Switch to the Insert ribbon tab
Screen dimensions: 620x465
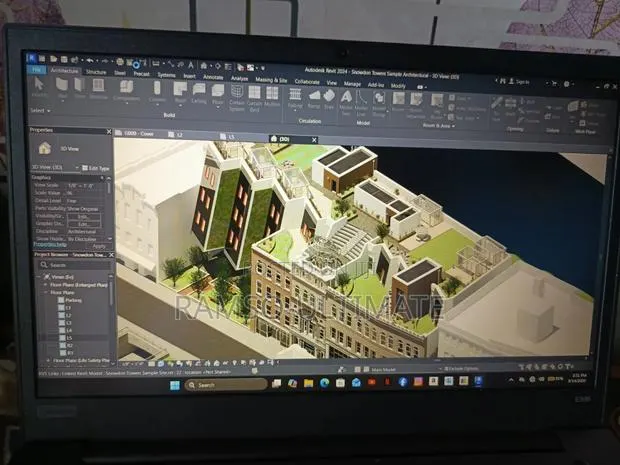tap(189, 76)
